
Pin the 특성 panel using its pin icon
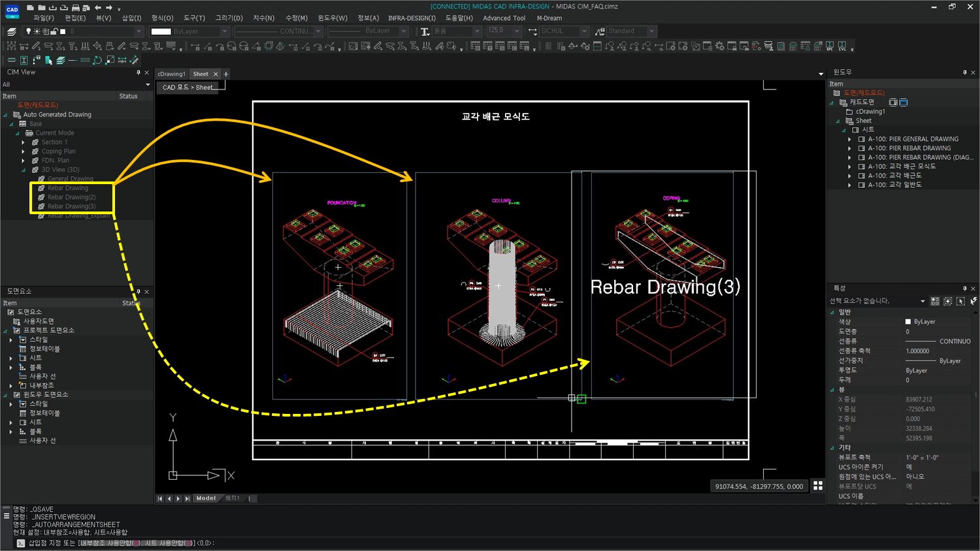(x=965, y=288)
